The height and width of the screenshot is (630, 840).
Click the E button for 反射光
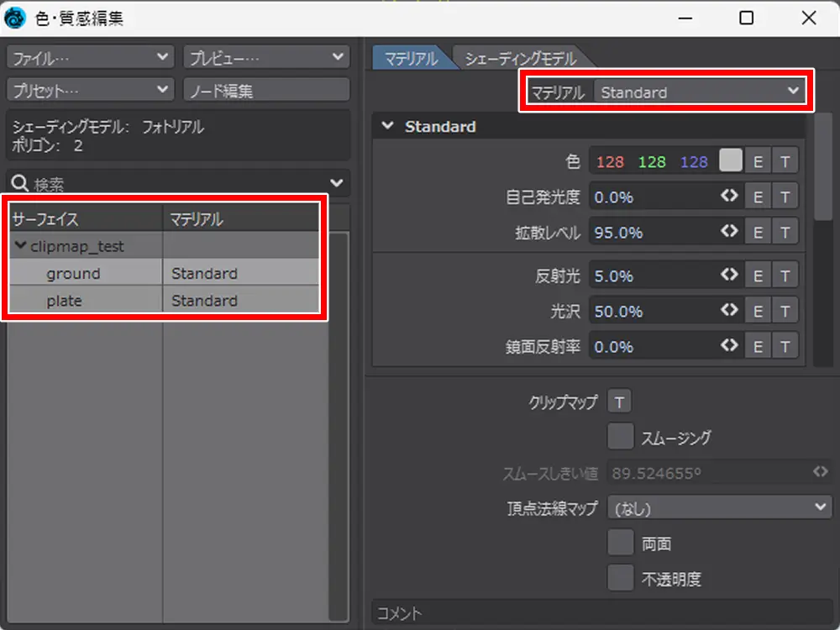pyautogui.click(x=759, y=276)
